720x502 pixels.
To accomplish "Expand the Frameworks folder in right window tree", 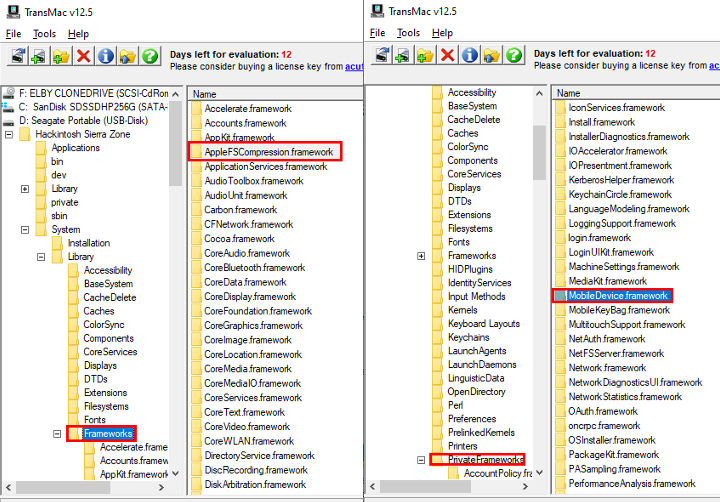I will 421,256.
